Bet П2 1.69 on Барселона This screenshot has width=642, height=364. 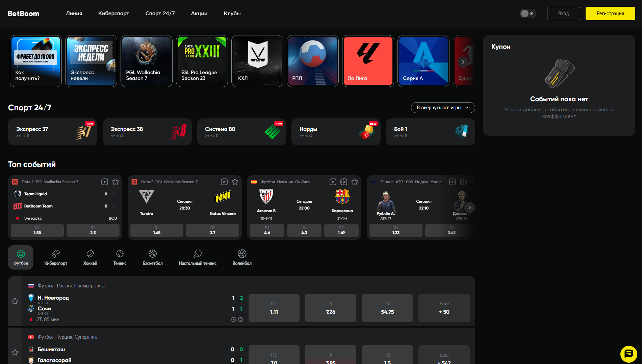pos(341,230)
